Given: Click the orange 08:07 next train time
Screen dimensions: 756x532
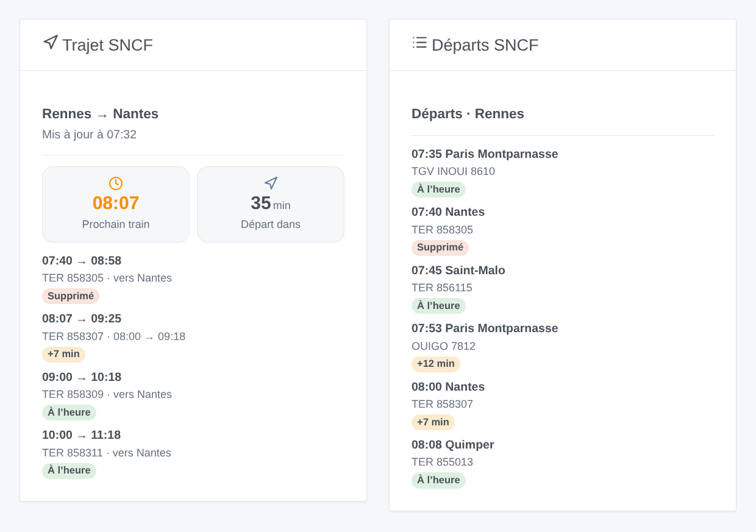Looking at the screenshot, I should (116, 203).
